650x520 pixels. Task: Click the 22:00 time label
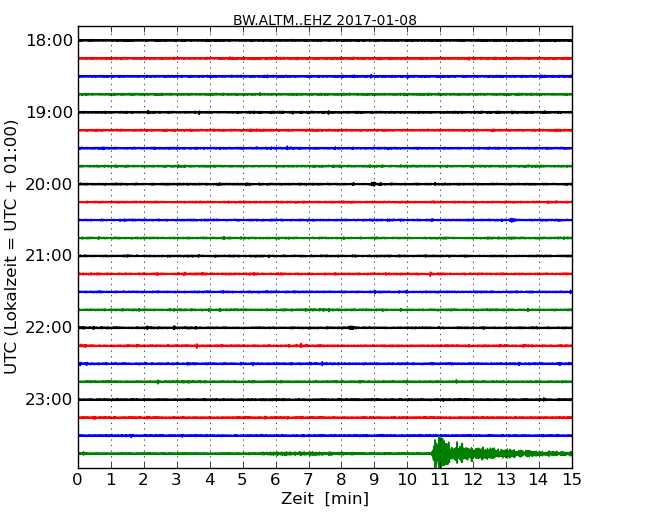coord(49,328)
